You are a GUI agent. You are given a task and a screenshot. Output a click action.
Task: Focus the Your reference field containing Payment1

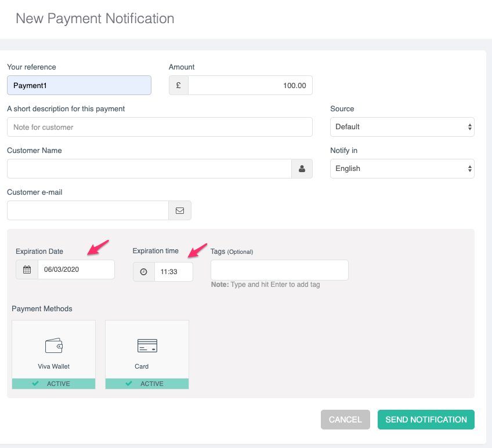[79, 85]
